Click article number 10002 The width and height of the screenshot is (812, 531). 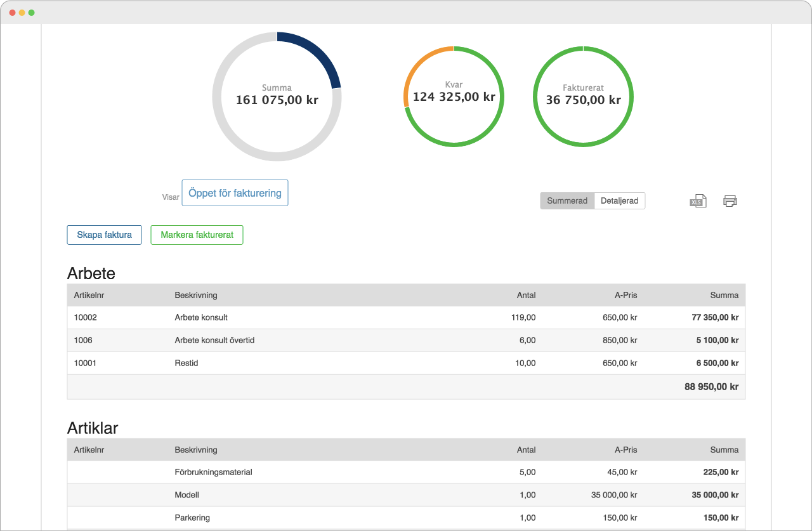[86, 317]
